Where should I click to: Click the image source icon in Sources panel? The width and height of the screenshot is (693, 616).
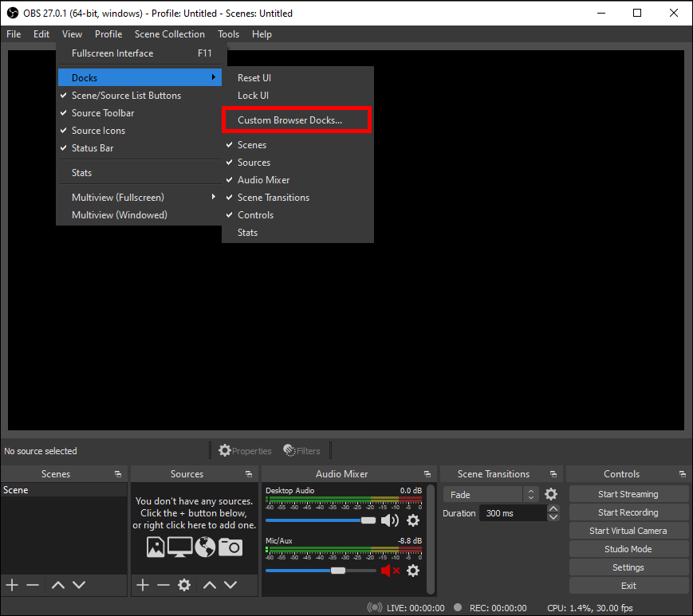pyautogui.click(x=155, y=547)
